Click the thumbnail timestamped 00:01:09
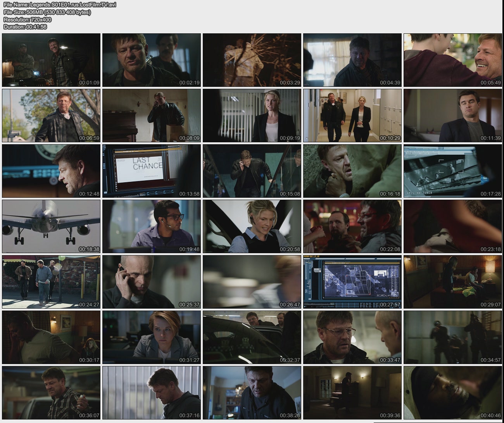Image resolution: width=504 pixels, height=423 pixels. (51, 60)
